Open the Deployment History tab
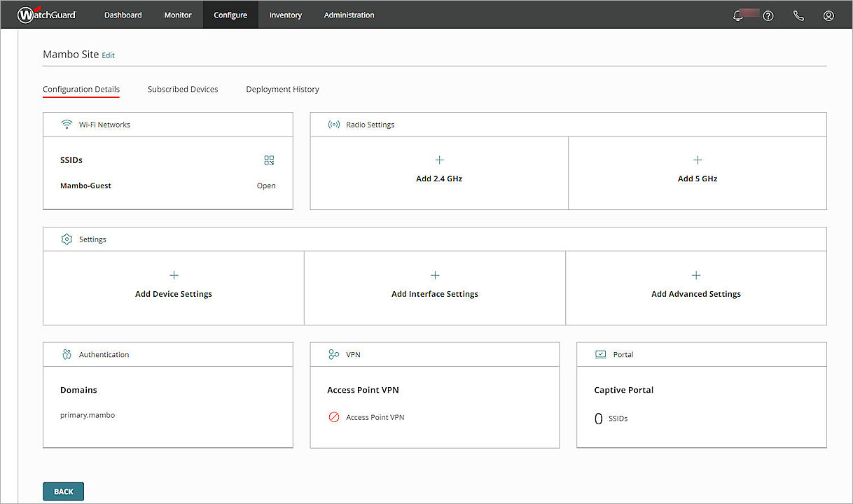The image size is (853, 504). click(282, 89)
